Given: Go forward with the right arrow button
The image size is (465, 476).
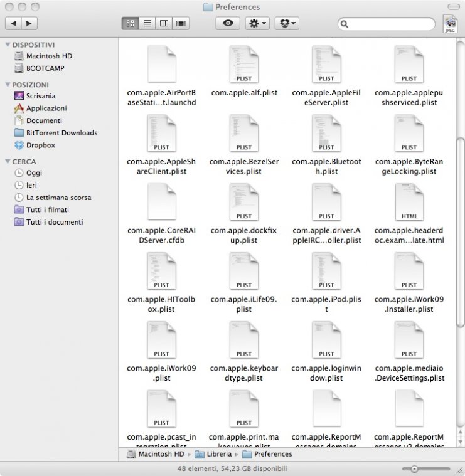Looking at the screenshot, I should point(29,23).
